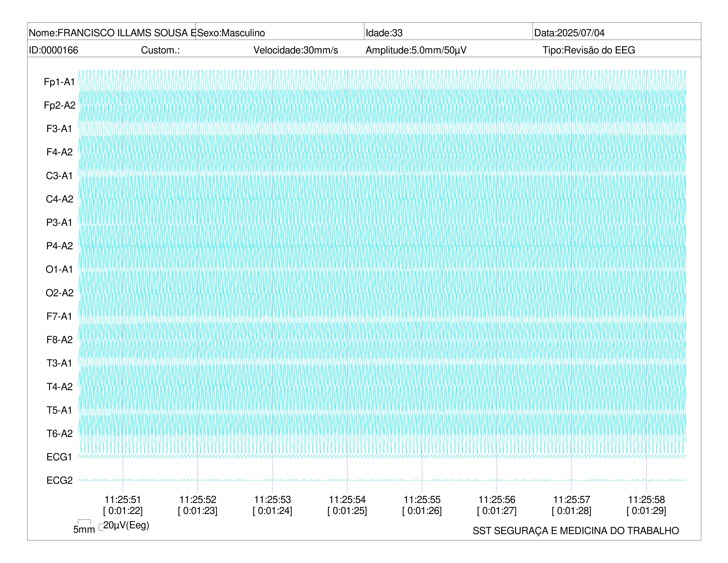
Task: Select the O1-A1 channel label
Action: coord(59,269)
